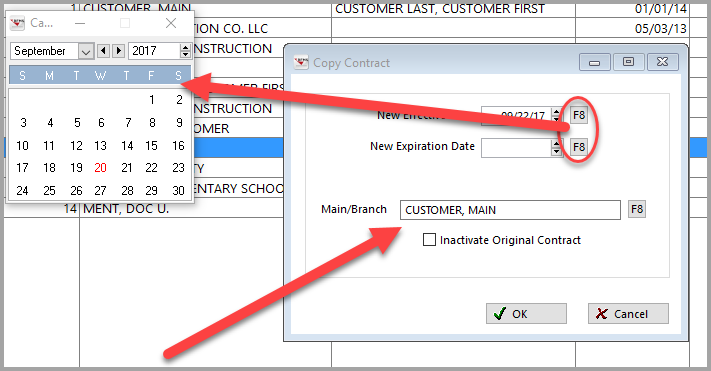Select row number 14 in the list
The height and width of the screenshot is (371, 711).
click(70, 209)
